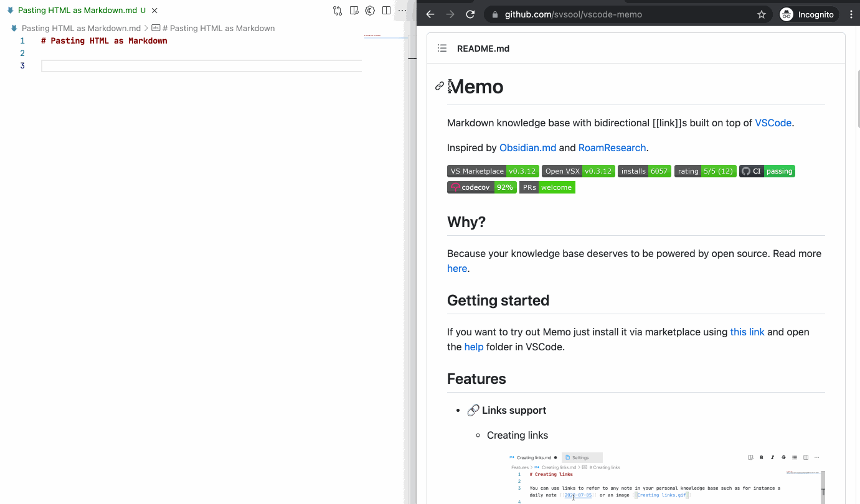Open the Creating links demo GIF
The height and width of the screenshot is (504, 860).
(666, 478)
